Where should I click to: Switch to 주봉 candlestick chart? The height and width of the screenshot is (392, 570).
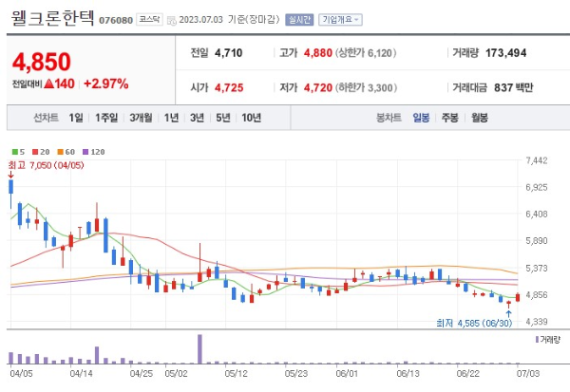point(450,118)
